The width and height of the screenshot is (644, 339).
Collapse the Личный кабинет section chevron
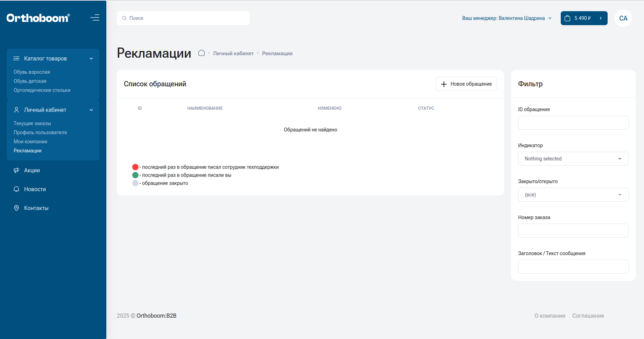click(91, 110)
